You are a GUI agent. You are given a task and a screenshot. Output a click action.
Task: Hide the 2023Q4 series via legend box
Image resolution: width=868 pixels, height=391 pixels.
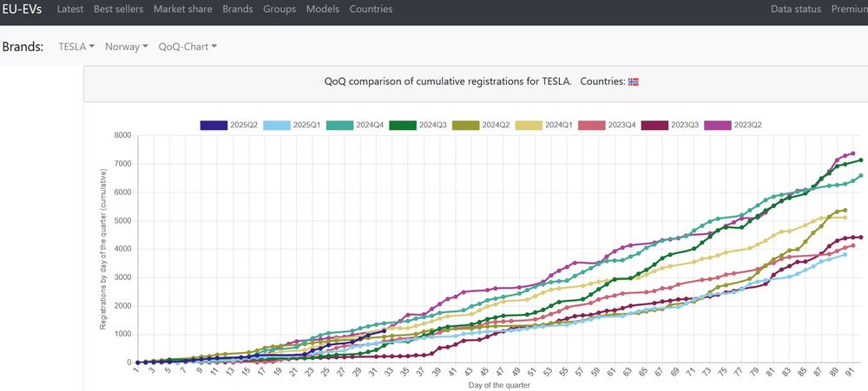pyautogui.click(x=592, y=125)
